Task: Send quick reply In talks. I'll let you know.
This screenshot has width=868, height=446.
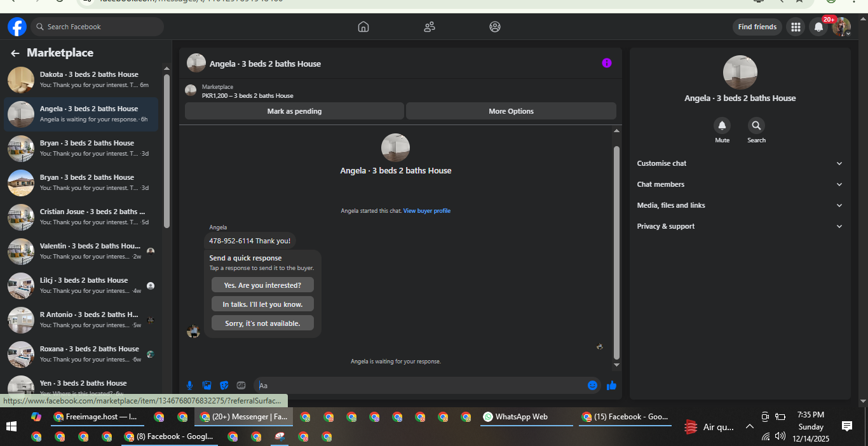Action: click(262, 304)
